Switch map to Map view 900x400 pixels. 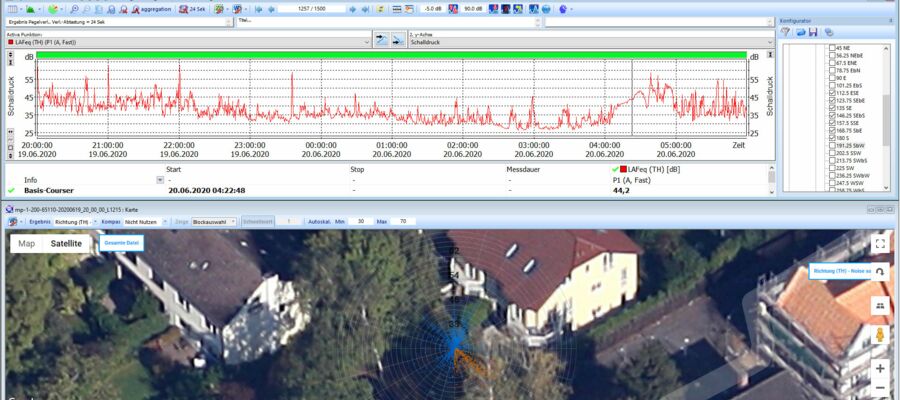pyautogui.click(x=26, y=243)
